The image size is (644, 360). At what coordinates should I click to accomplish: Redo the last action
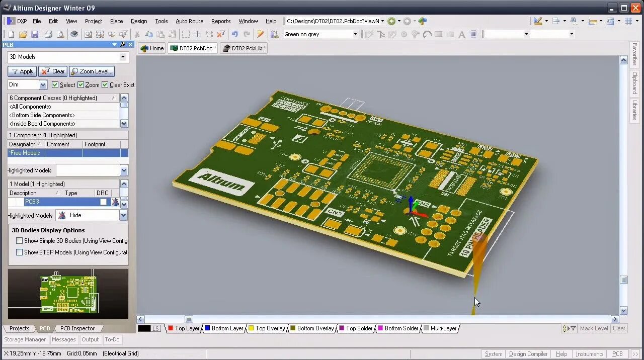(x=247, y=34)
